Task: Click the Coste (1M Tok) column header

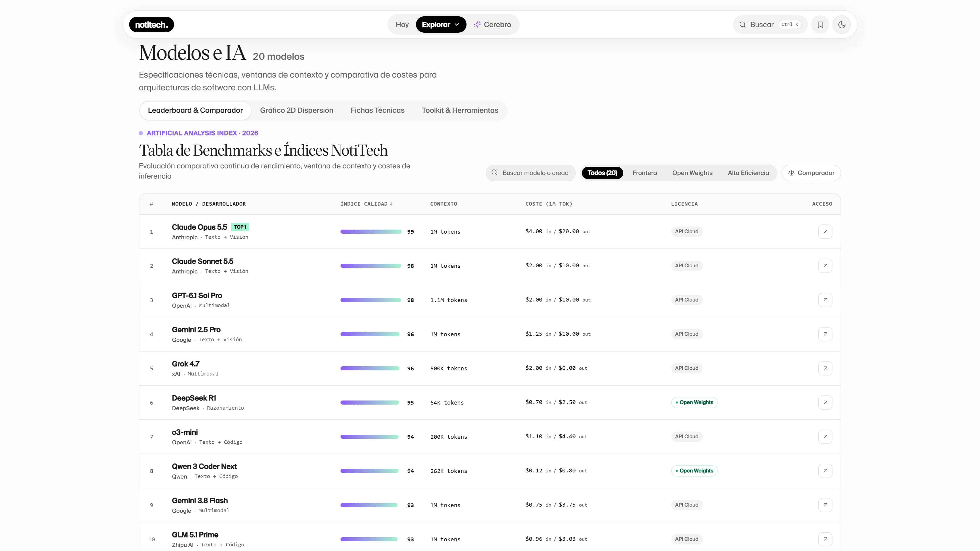Action: 549,204
